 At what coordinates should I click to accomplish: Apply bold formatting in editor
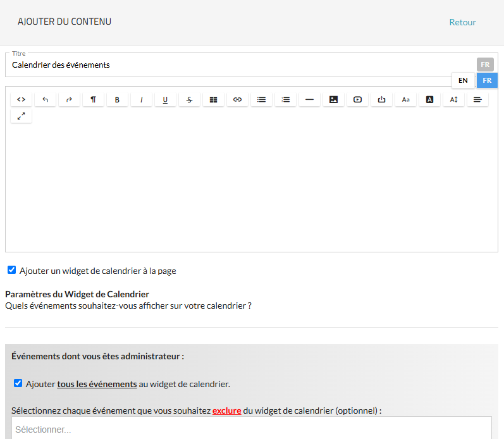(x=117, y=99)
